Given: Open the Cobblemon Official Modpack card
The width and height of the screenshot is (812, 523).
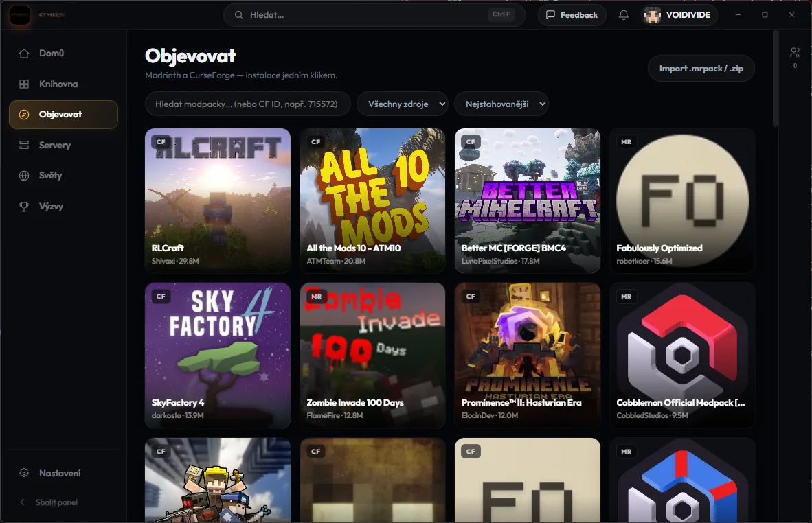Looking at the screenshot, I should (683, 356).
